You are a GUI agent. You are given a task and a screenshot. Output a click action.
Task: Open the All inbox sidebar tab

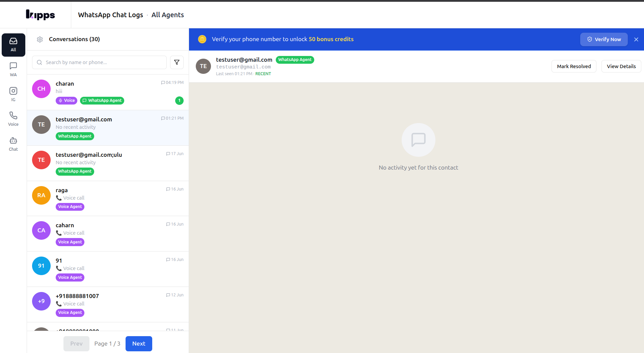(x=13, y=45)
